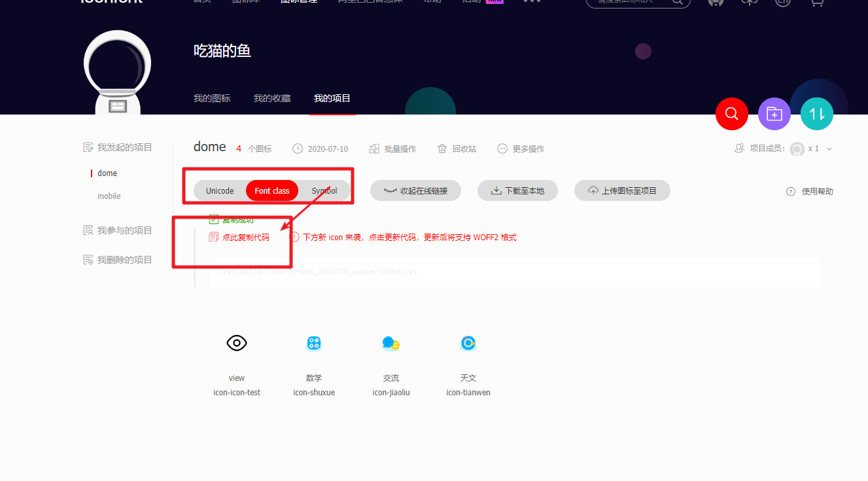868x481 pixels.
Task: Click the project member avatar
Action: 797,149
